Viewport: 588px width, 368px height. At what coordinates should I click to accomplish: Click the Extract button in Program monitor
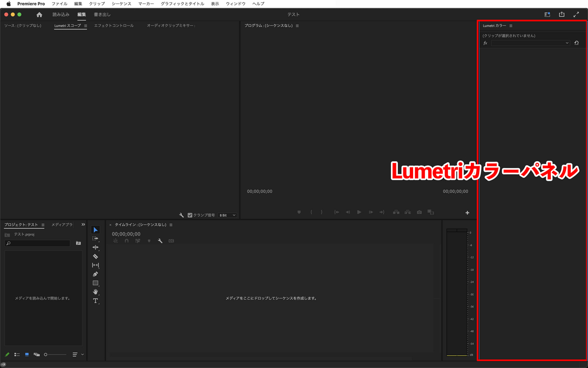(407, 212)
